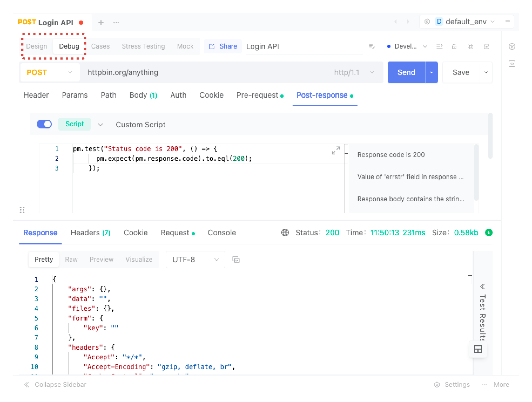Switch to the Cases tab
The image size is (532, 402).
point(100,46)
